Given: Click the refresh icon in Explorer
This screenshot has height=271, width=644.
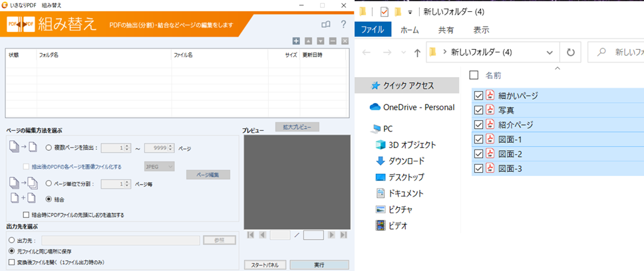Looking at the screenshot, I should tap(570, 52).
